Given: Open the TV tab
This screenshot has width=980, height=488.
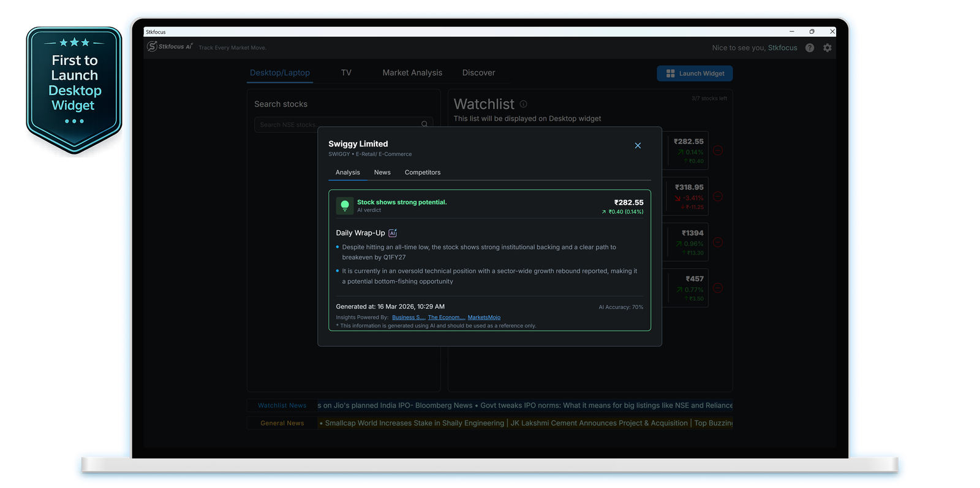Looking at the screenshot, I should [346, 72].
